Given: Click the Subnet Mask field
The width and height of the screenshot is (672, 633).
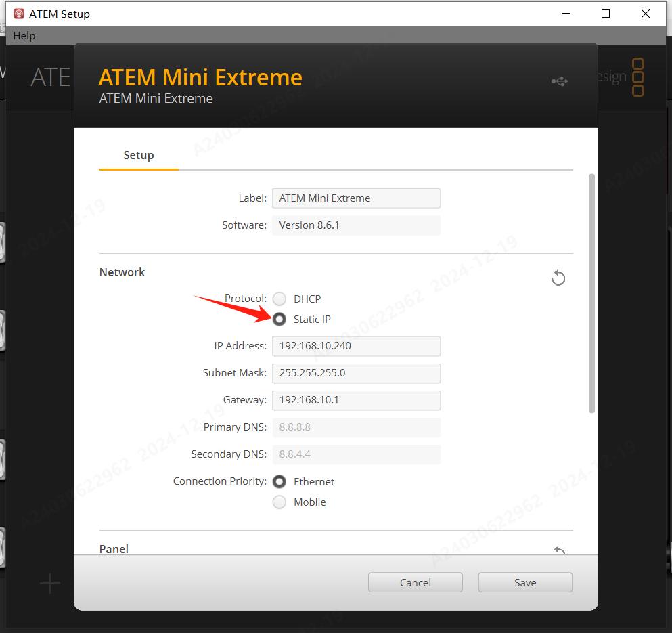Looking at the screenshot, I should 356,373.
